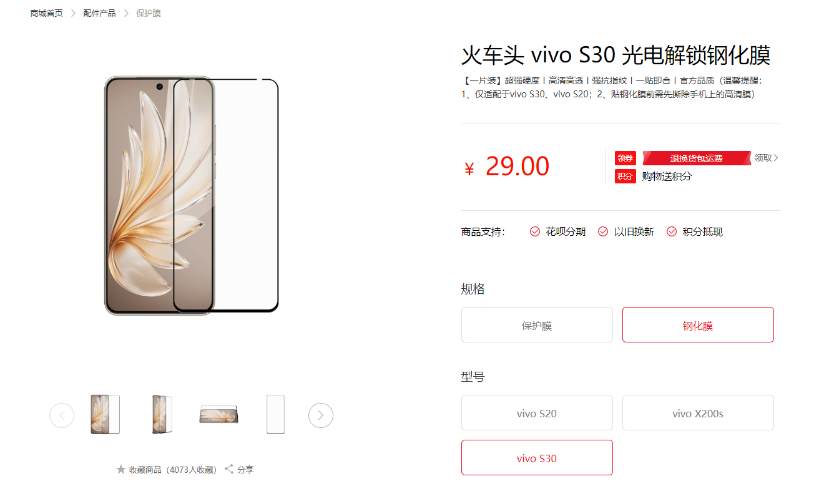Click the 退换货包运费 red coupon banner
This screenshot has width=829, height=504.
(x=697, y=158)
